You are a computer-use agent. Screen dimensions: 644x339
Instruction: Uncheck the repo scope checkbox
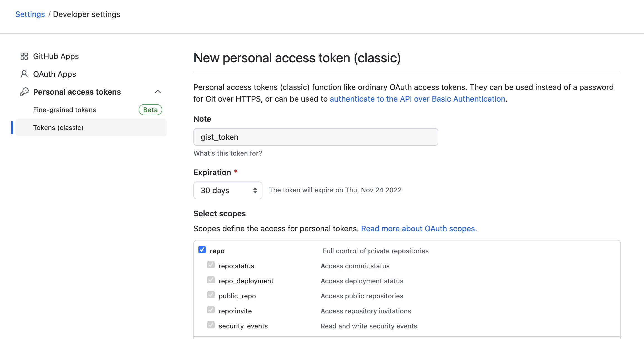(x=202, y=250)
